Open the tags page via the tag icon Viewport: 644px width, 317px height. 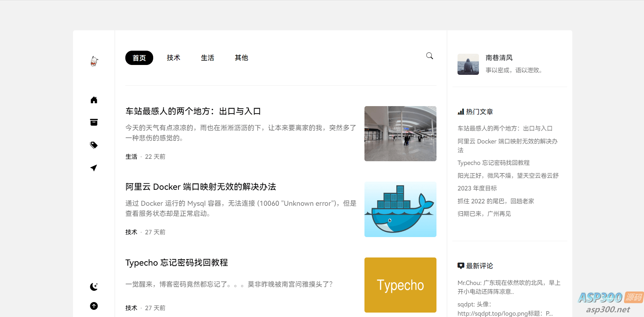coord(94,145)
